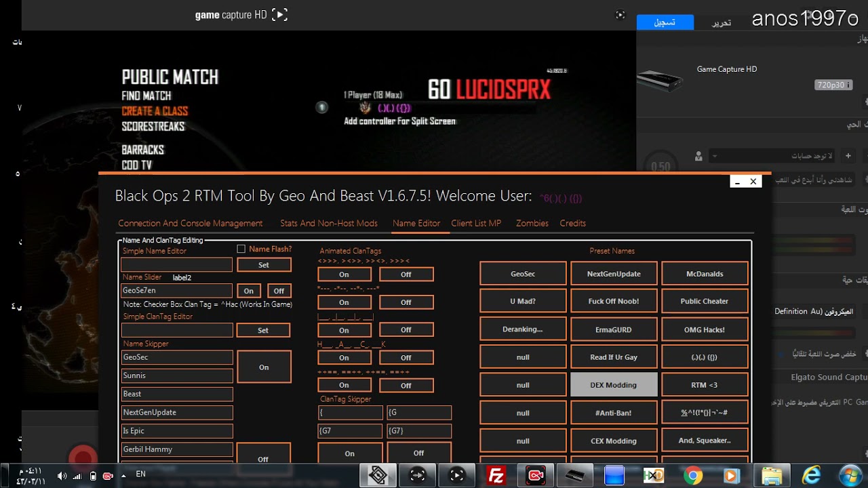Viewport: 868px width, 488px height.
Task: Open the media player taskbar icon
Action: [x=732, y=476]
